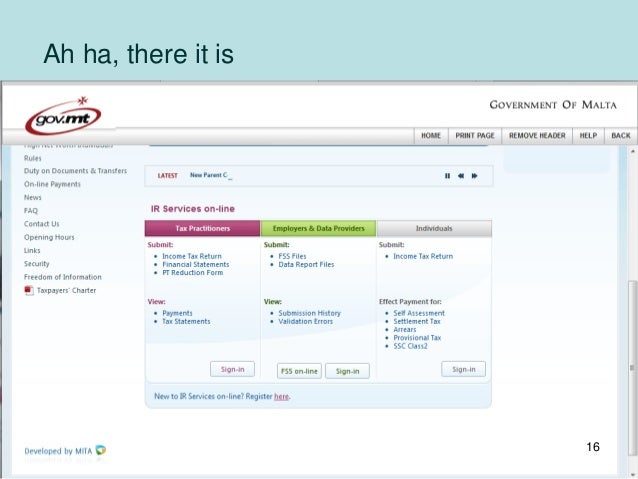Click the Register 'here' link

coord(281,396)
